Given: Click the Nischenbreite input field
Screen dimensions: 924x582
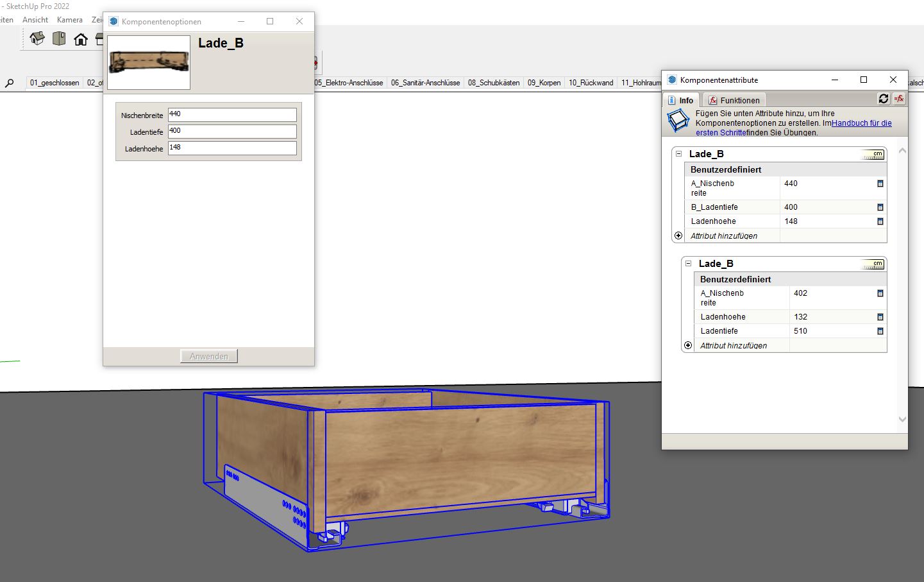Looking at the screenshot, I should (x=232, y=115).
